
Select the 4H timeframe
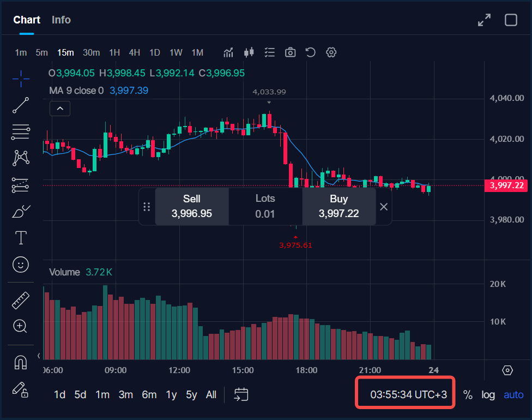pos(134,52)
